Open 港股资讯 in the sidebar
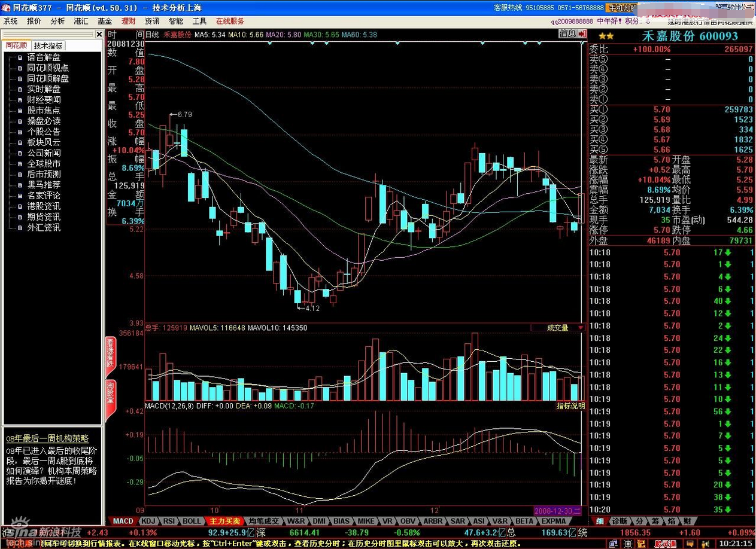756x549 pixels. tap(44, 206)
